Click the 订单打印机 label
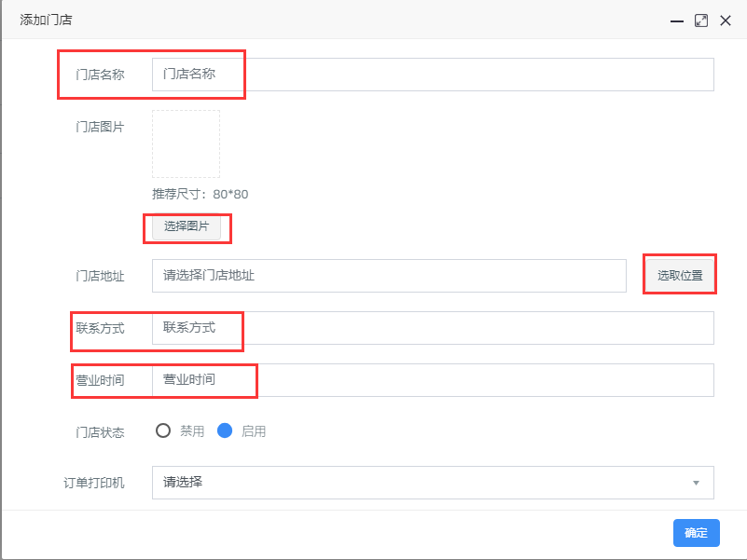Image resolution: width=747 pixels, height=560 pixels. click(x=94, y=483)
